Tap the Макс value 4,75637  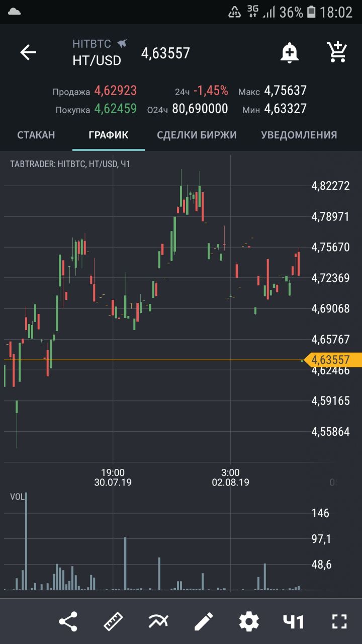coord(286,91)
